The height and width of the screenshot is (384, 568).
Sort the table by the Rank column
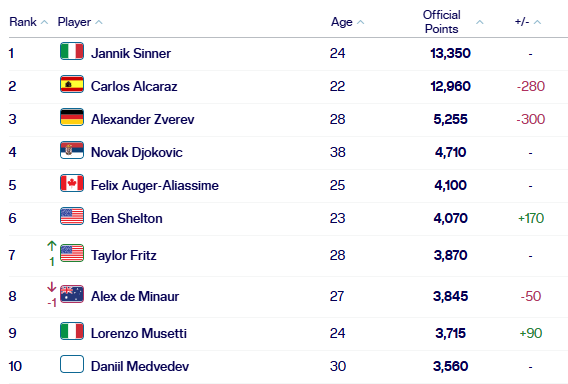pyautogui.click(x=45, y=22)
